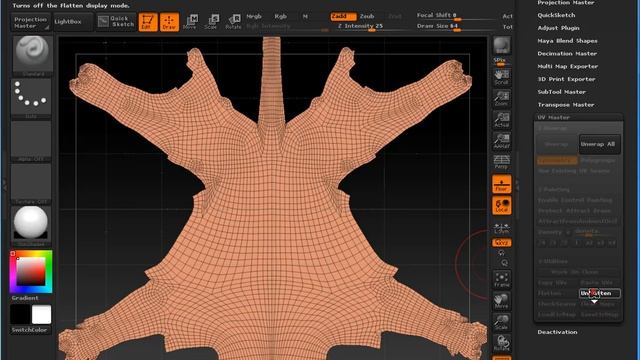The width and height of the screenshot is (640, 360).
Task: Click the UnFlatten button
Action: tap(600, 293)
